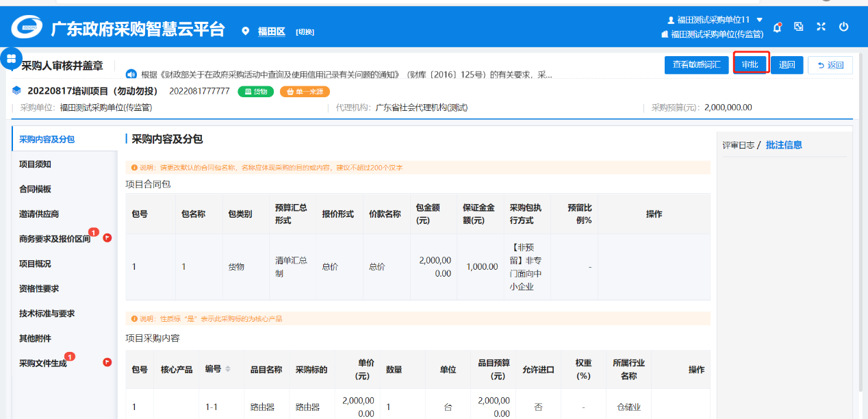
Task: Click the 核心产品 column header
Action: [x=177, y=370]
